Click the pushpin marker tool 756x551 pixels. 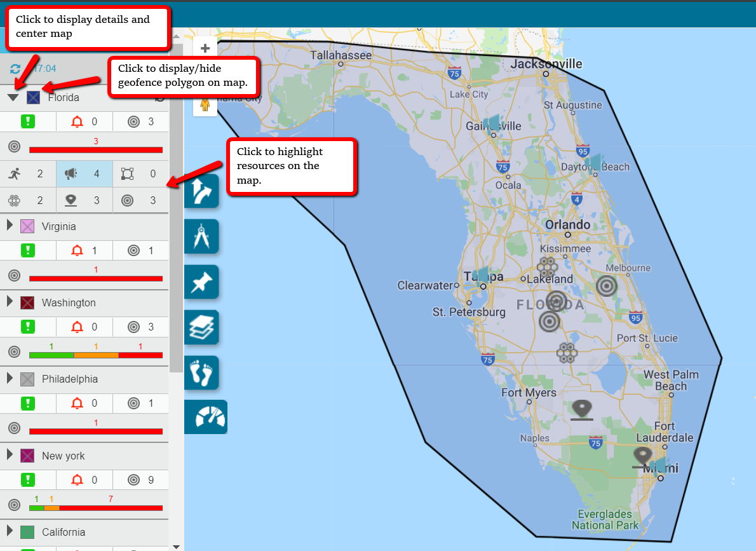click(x=201, y=282)
